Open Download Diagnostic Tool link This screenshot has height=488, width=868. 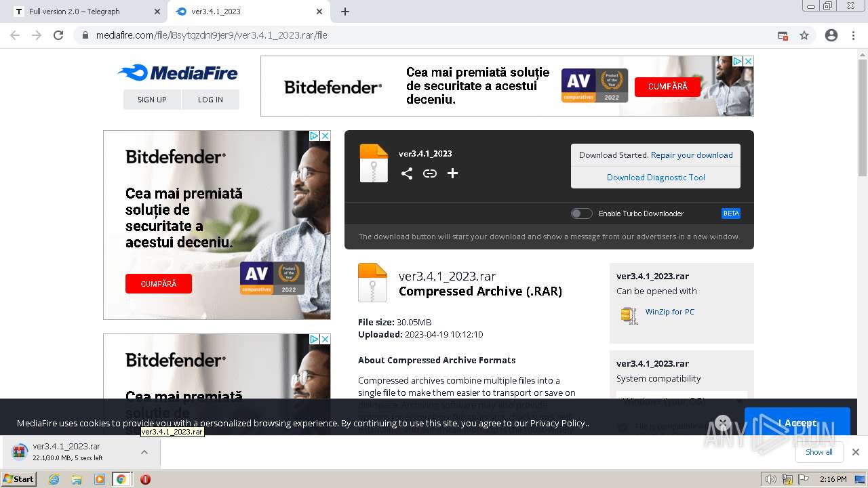point(656,178)
